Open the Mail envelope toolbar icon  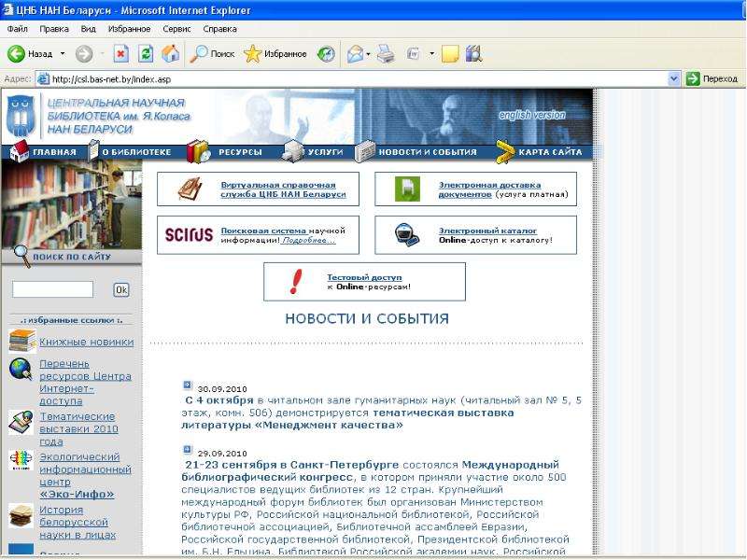(356, 54)
